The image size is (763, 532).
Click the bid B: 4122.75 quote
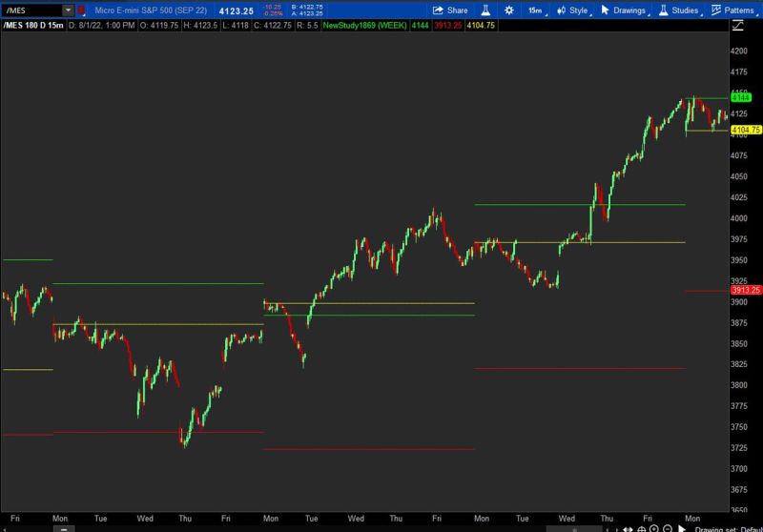coord(307,7)
